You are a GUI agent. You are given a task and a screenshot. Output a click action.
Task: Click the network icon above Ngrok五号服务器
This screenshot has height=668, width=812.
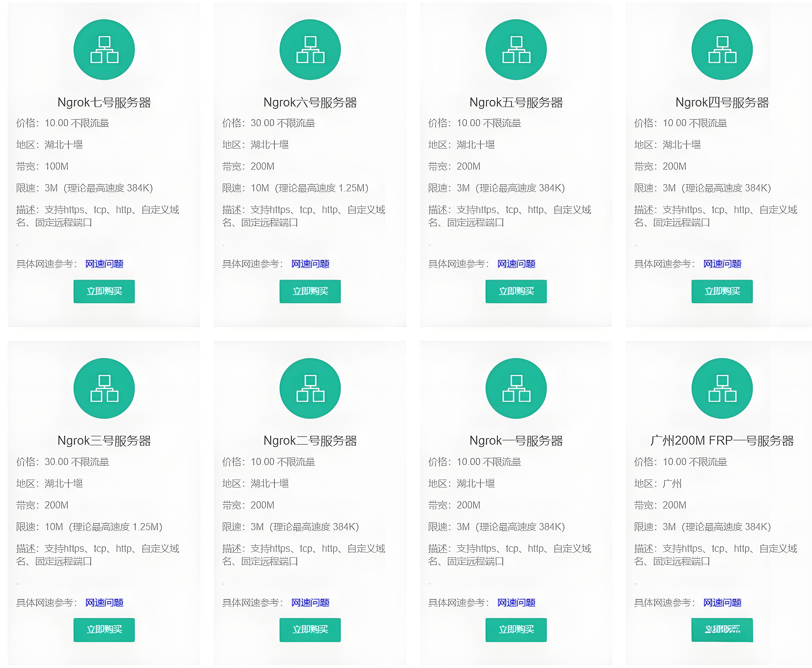(516, 50)
